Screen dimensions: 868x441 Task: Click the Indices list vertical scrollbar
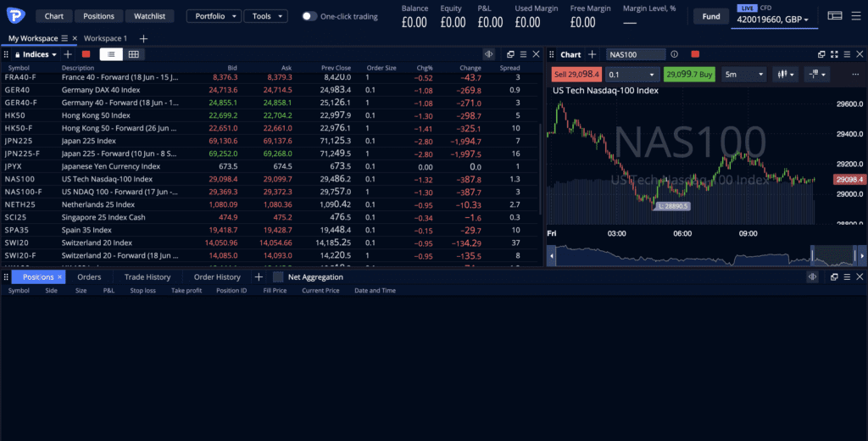click(540, 168)
